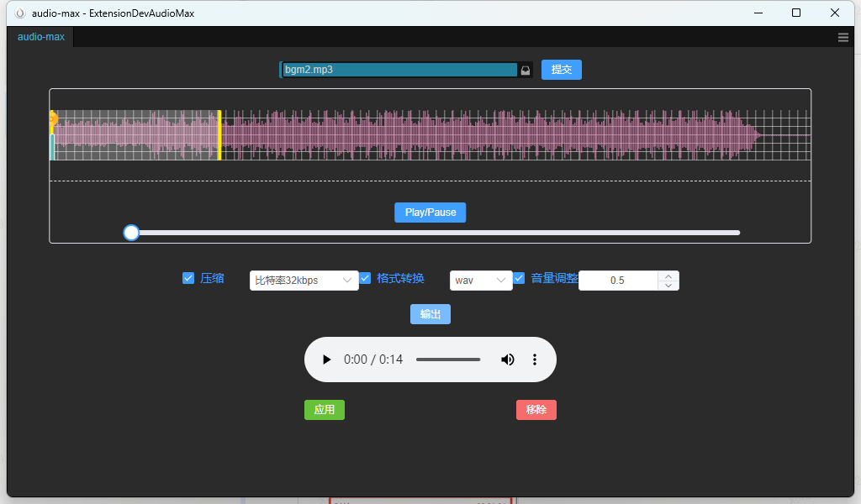Click the 输出 output button
The width and height of the screenshot is (861, 504).
pos(430,314)
